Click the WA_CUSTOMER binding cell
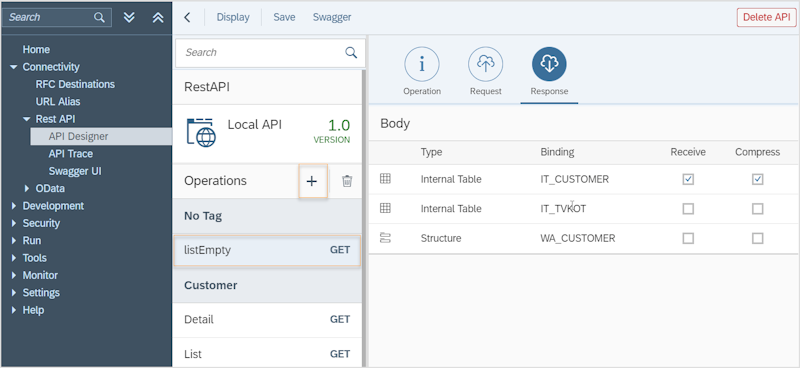This screenshot has height=368, width=800. coord(578,238)
